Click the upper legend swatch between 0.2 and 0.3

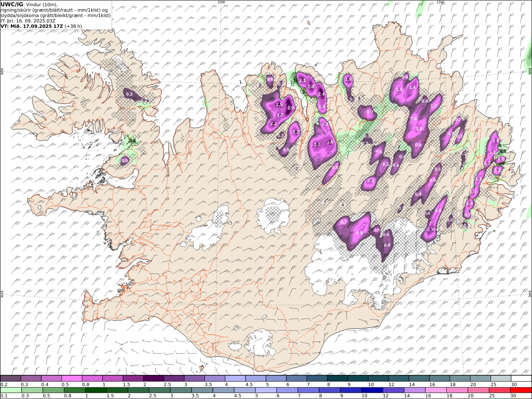[11, 378]
